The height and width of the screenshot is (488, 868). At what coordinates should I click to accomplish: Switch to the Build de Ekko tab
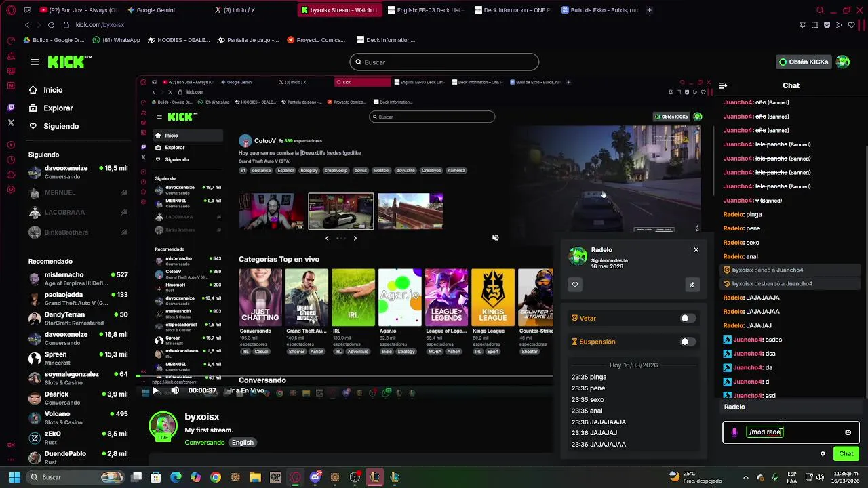click(x=599, y=10)
